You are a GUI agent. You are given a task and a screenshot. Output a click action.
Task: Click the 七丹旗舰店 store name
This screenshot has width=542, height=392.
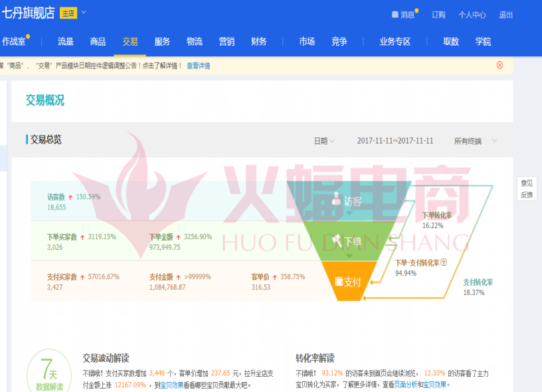click(x=29, y=13)
